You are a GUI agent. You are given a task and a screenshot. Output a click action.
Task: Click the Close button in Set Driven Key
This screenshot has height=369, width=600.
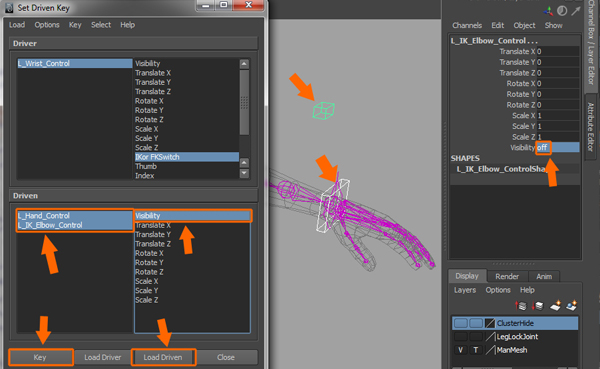coord(226,357)
